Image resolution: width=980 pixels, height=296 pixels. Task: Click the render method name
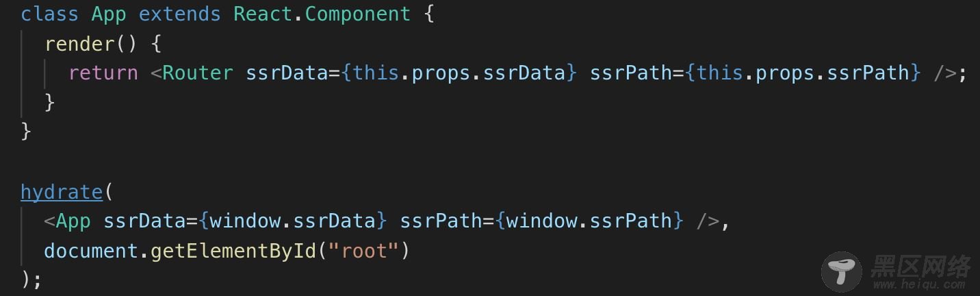pyautogui.click(x=79, y=44)
